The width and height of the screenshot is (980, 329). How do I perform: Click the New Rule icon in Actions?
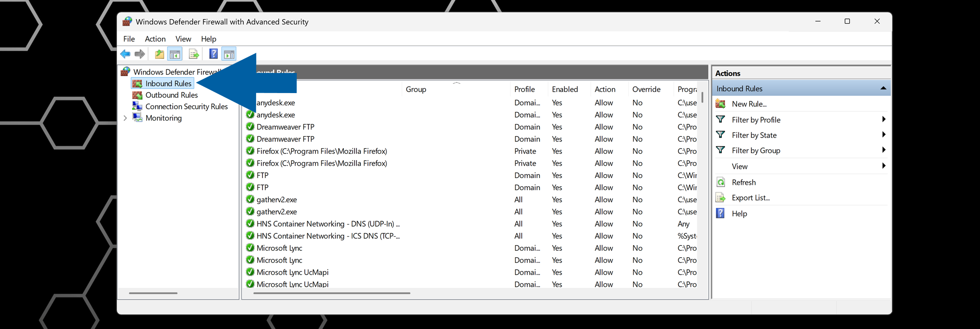[721, 104]
